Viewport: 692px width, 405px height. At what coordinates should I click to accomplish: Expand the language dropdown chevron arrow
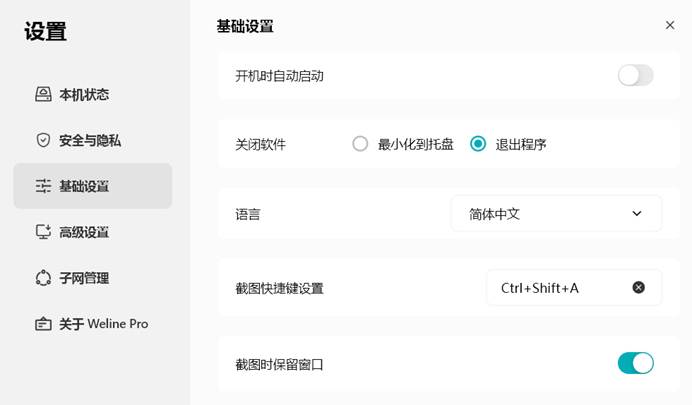(636, 214)
